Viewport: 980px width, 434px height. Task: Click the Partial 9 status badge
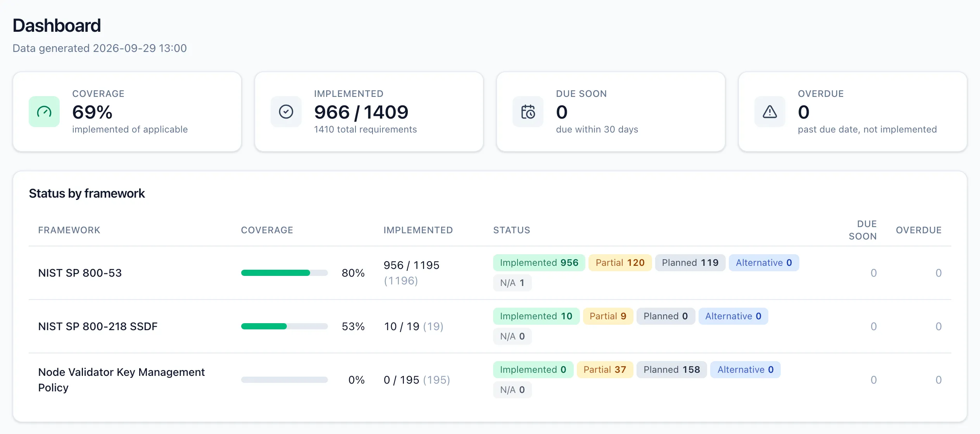608,316
